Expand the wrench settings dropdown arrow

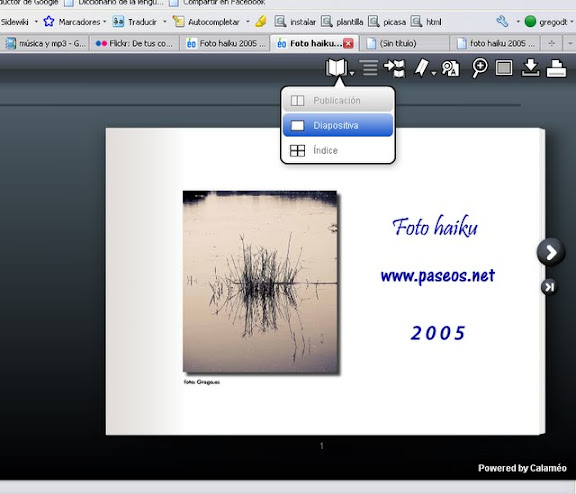pyautogui.click(x=518, y=22)
